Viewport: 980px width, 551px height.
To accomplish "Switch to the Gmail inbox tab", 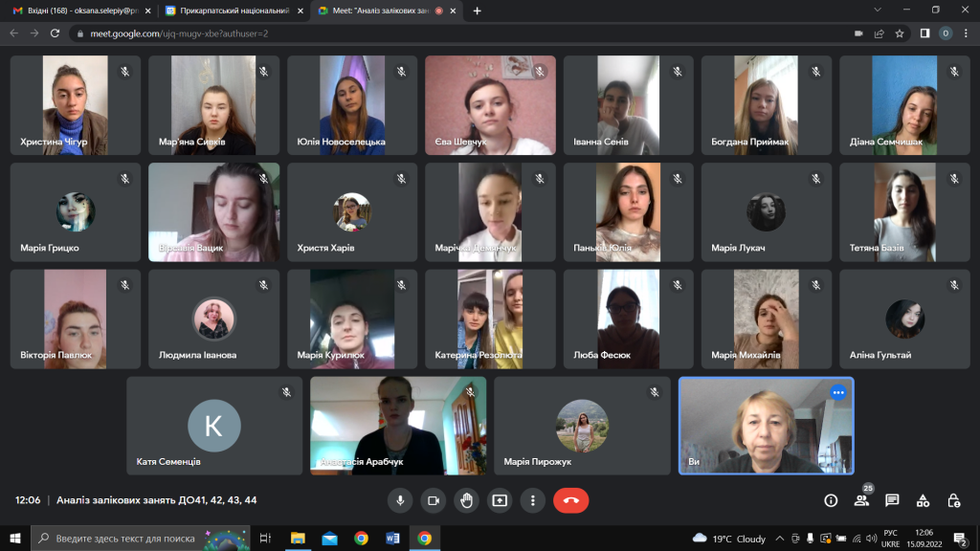I will (77, 11).
